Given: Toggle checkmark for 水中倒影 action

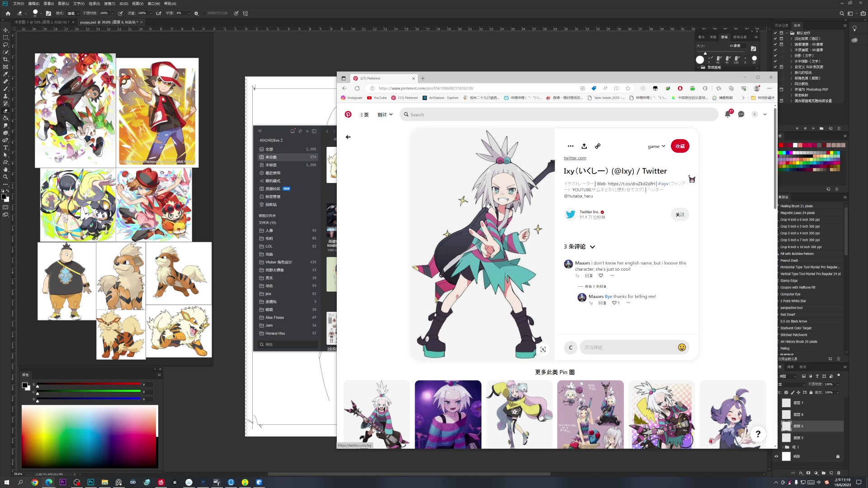Looking at the screenshot, I should (775, 61).
